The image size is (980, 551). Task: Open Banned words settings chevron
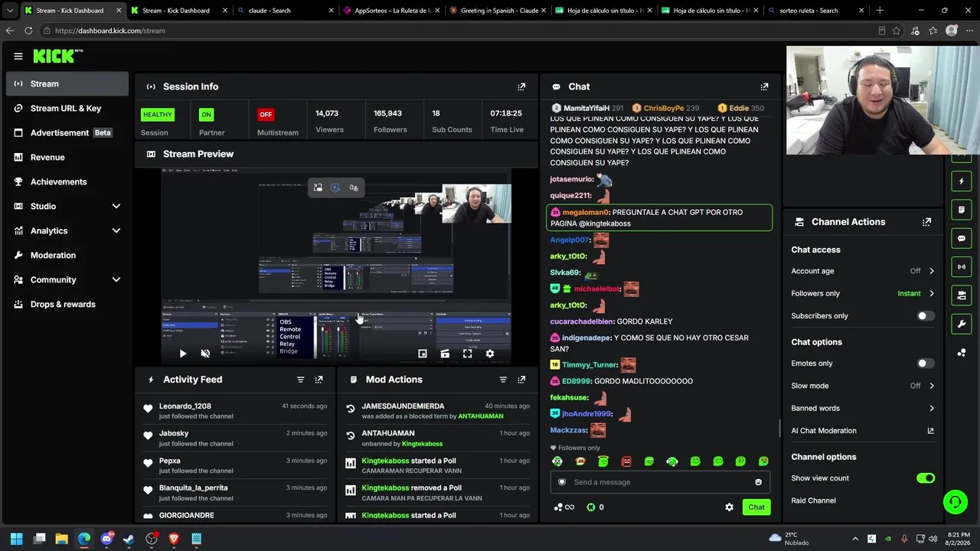(932, 408)
